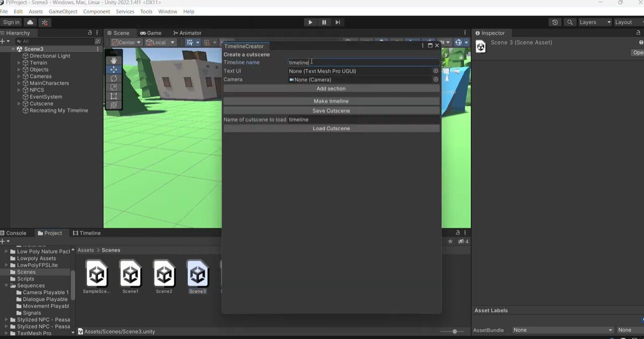Toggle grid snapping icon in Scene toolbar
This screenshot has height=339, width=644.
point(190,42)
